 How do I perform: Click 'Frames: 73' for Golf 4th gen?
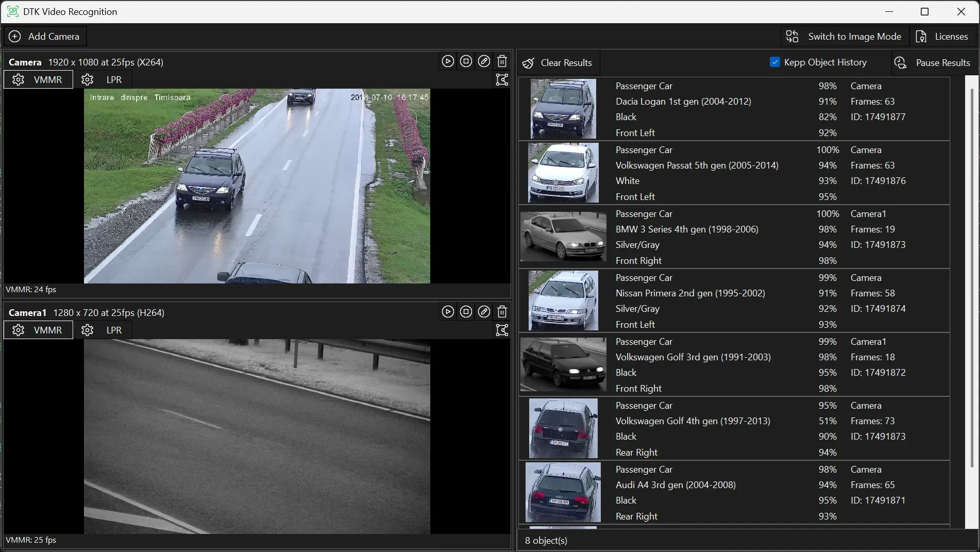(873, 421)
